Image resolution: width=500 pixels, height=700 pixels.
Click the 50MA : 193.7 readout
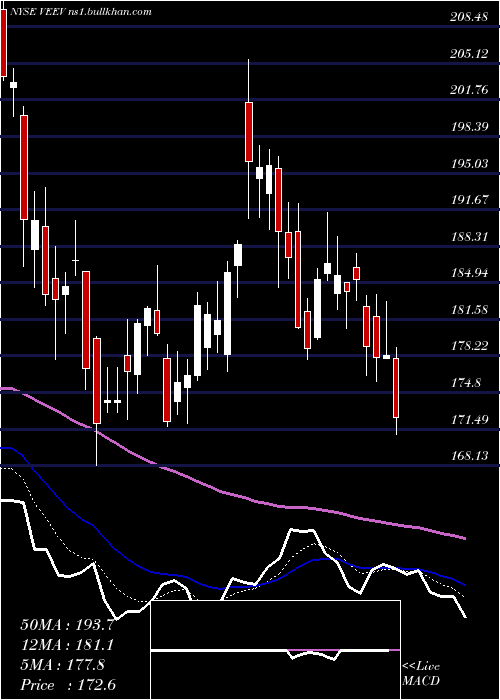point(68,625)
